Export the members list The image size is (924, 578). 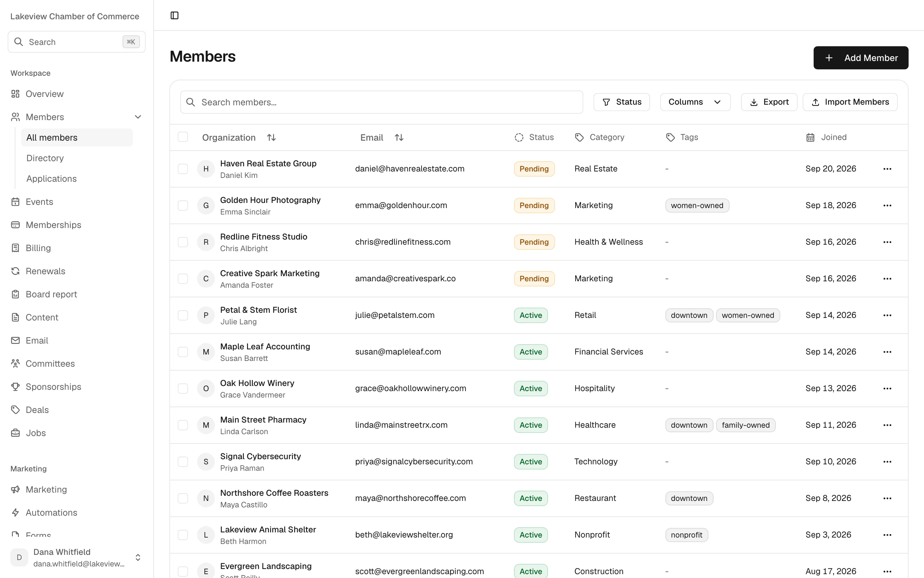point(769,102)
